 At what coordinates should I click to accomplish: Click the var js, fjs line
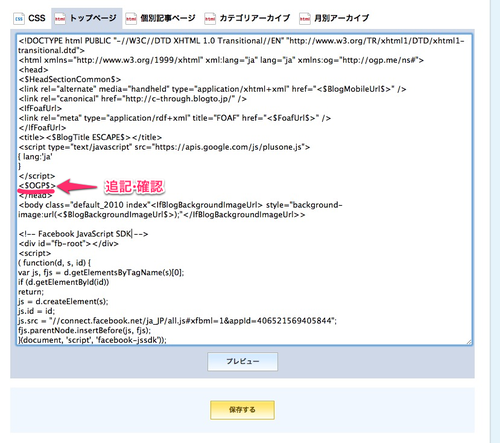[101, 273]
